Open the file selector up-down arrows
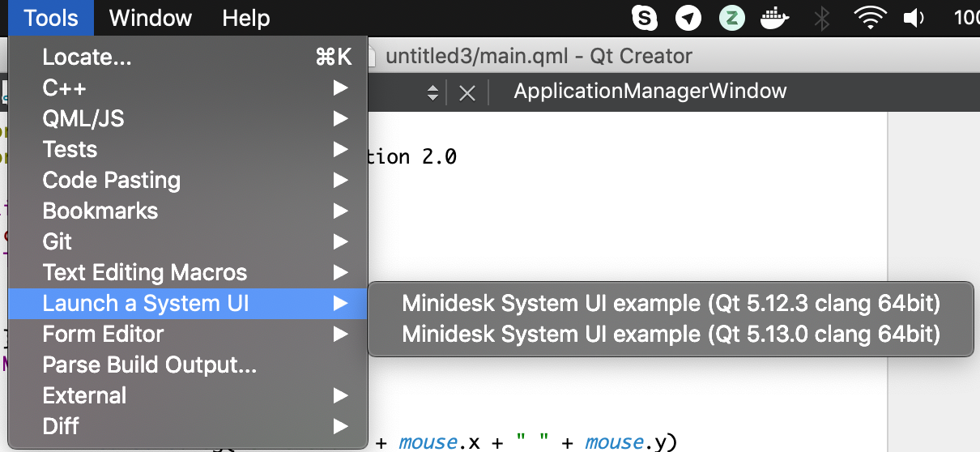The height and width of the screenshot is (452, 980). 433,92
